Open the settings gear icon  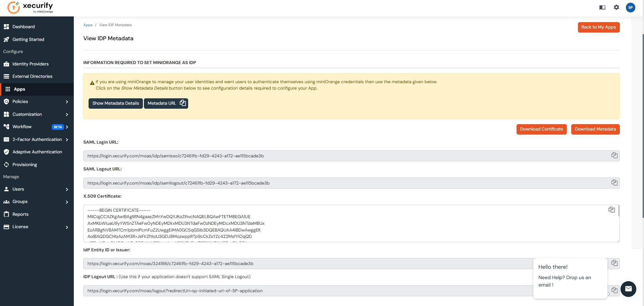click(616, 7)
